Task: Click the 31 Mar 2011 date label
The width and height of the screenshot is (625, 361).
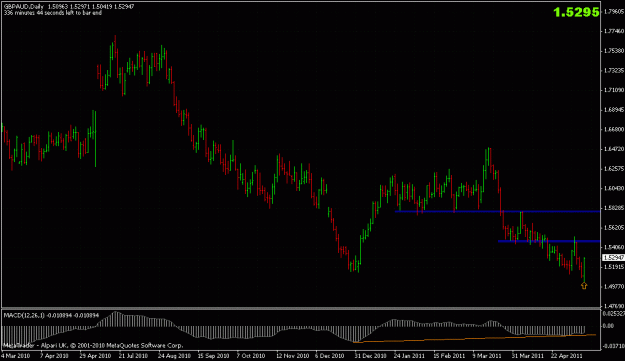Action: point(528,355)
